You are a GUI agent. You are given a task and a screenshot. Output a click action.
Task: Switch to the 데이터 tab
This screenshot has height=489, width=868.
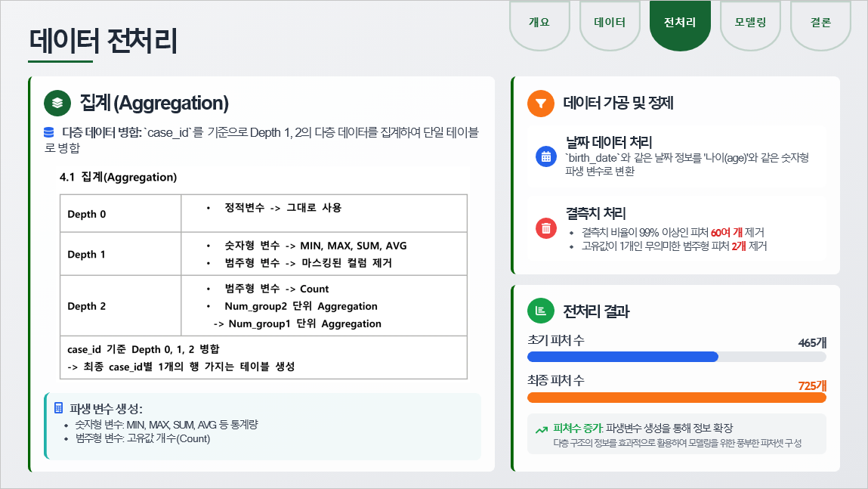[x=610, y=23]
